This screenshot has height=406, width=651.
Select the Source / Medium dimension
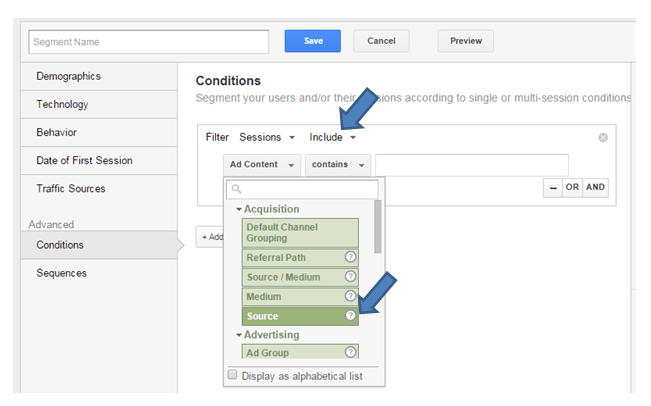click(x=300, y=277)
